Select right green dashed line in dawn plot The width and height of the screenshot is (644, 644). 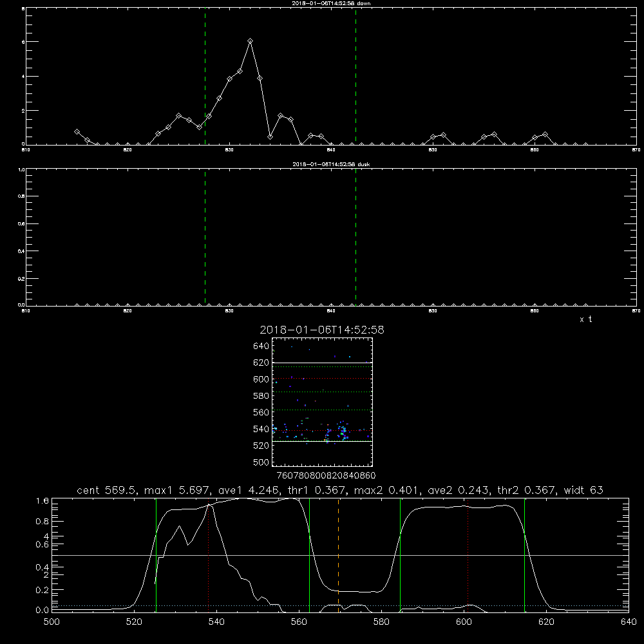[x=355, y=76]
